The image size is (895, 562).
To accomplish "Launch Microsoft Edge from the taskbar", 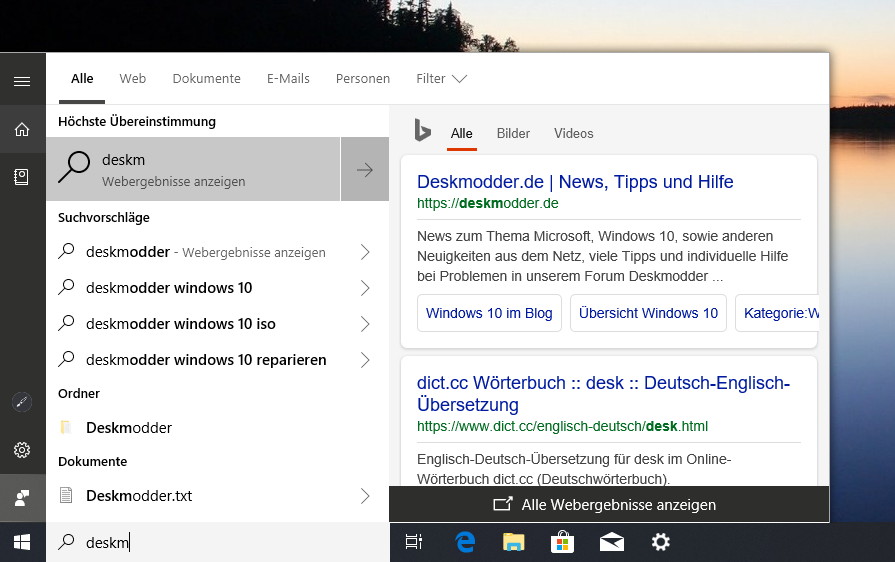I will [x=465, y=541].
